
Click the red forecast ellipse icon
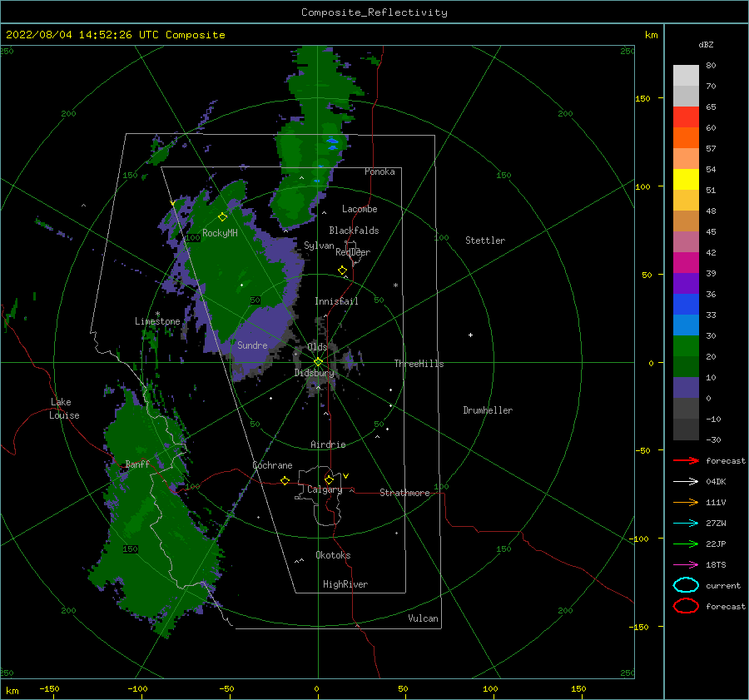pyautogui.click(x=686, y=606)
